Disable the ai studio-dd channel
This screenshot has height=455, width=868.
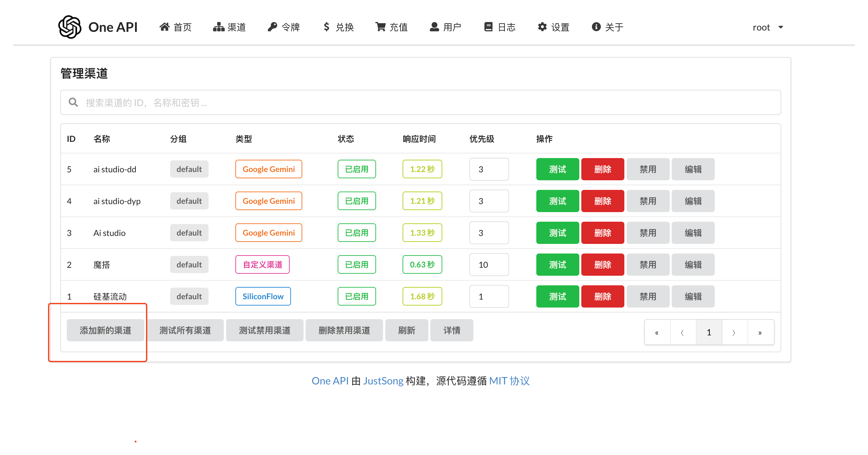click(648, 169)
